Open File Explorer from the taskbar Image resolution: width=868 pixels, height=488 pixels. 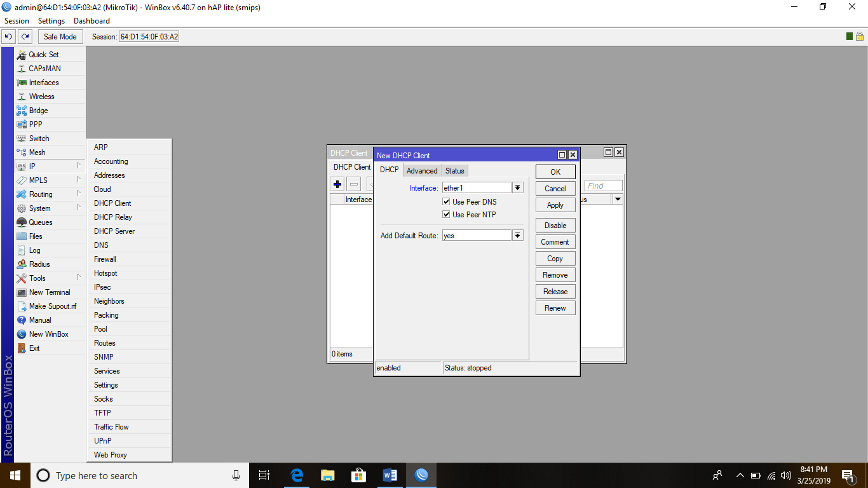(328, 475)
